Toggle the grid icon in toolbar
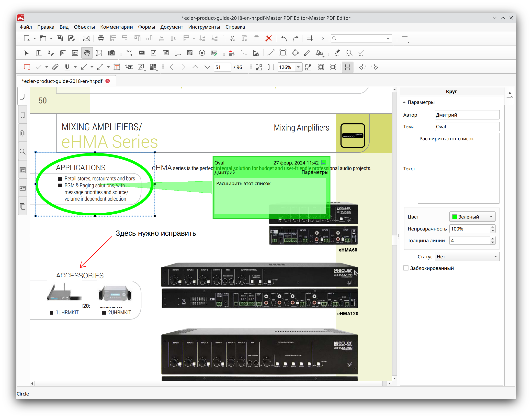Viewport: 532px width, 418px height. [310, 38]
